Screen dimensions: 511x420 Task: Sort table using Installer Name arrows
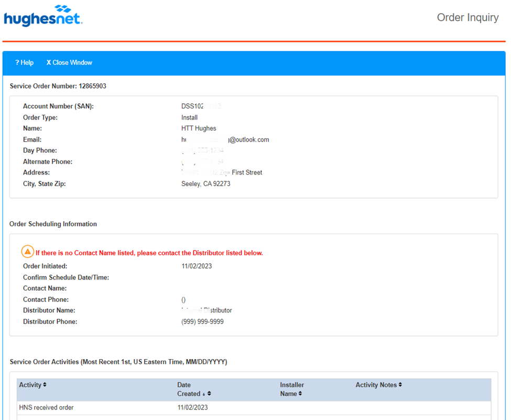pyautogui.click(x=300, y=394)
